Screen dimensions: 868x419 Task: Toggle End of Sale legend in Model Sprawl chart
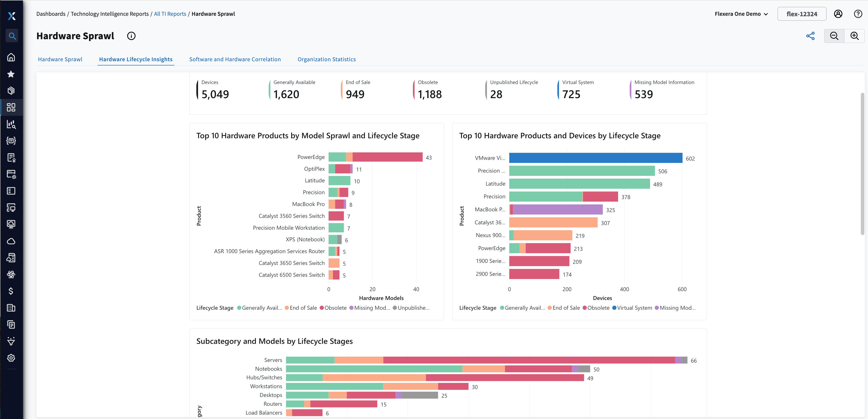(301, 308)
